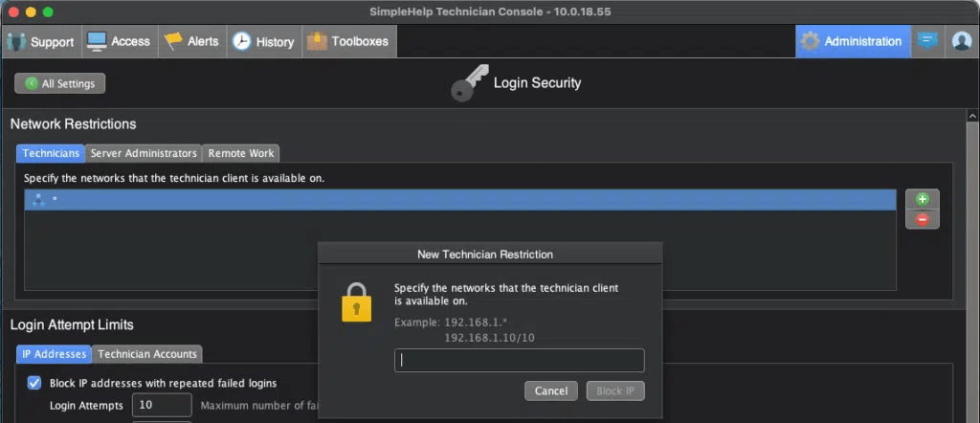Open the Support tab
This screenshot has width=980, height=423.
40,42
